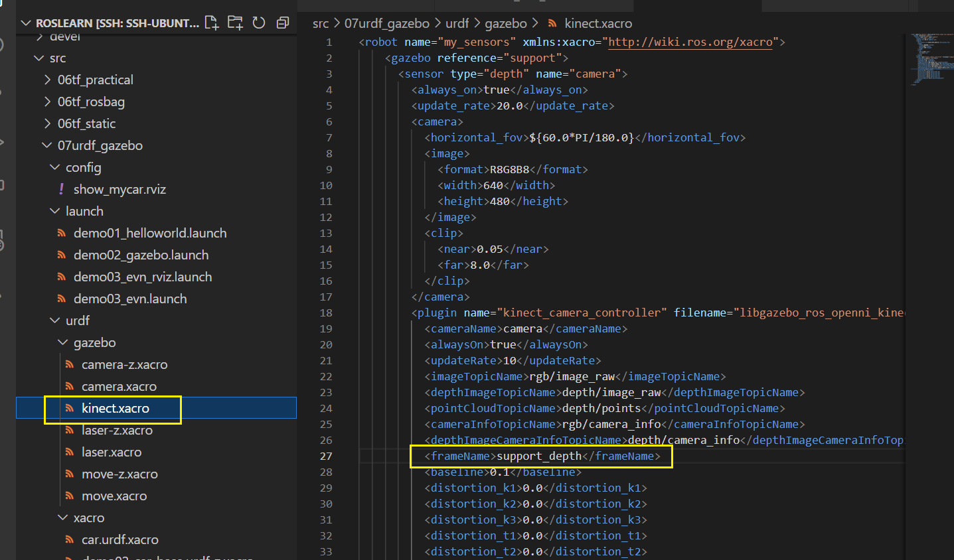The image size is (954, 560).
Task: Open demo02_gazebo.launch file
Action: (x=141, y=255)
